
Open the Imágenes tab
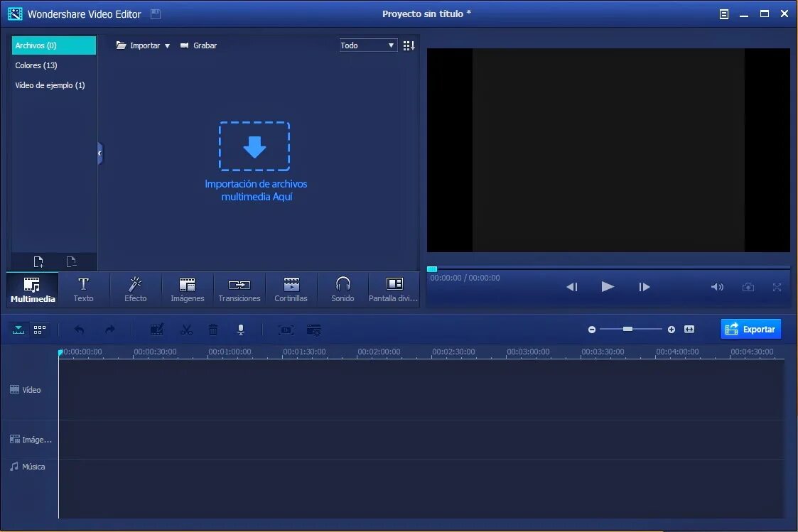coord(188,289)
